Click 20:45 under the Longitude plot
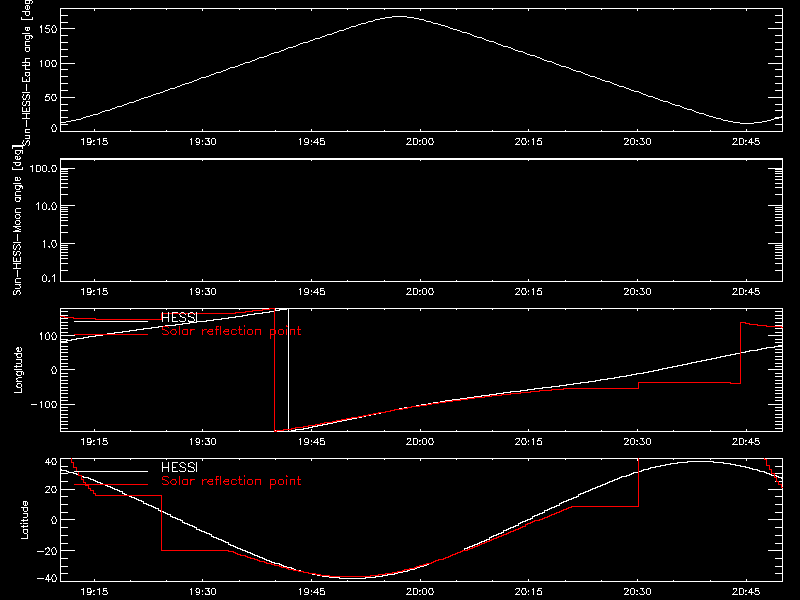The image size is (800, 600). 746,442
